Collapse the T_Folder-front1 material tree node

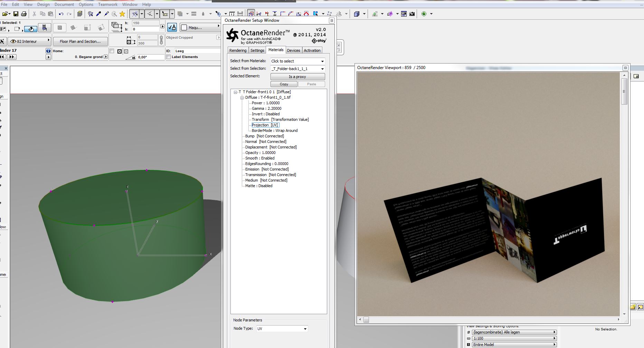point(236,92)
